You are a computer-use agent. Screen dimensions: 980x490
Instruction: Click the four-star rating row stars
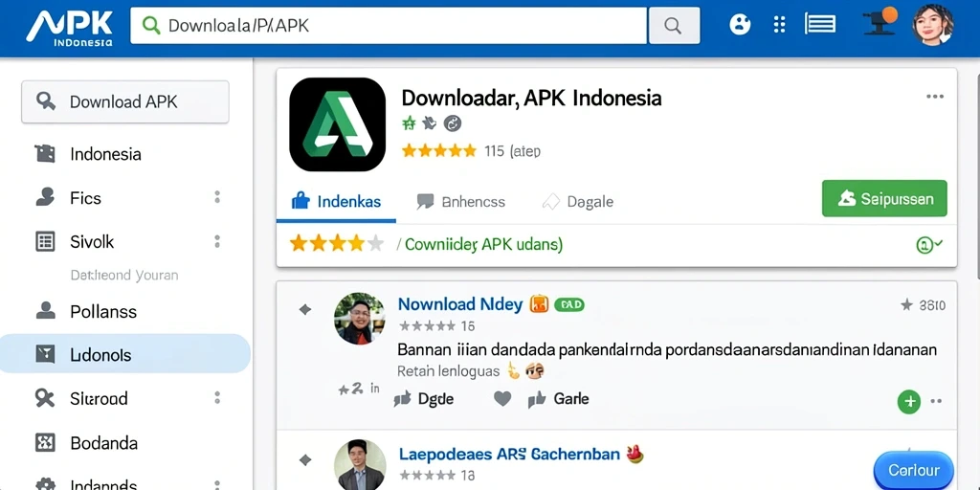pos(336,244)
